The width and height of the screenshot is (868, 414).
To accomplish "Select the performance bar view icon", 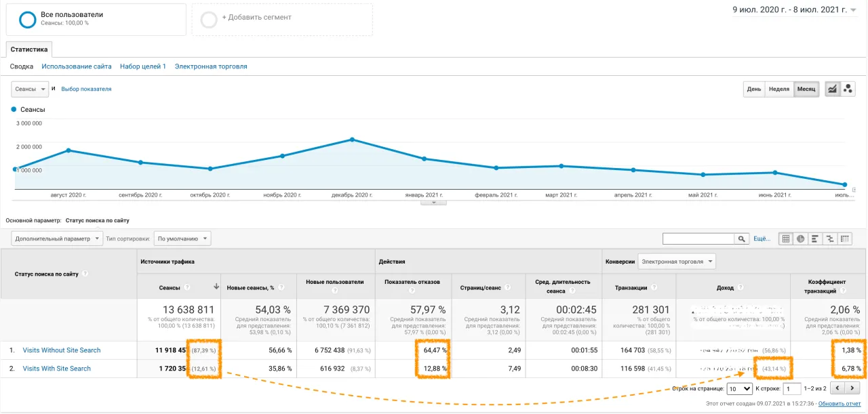I will [x=815, y=239].
